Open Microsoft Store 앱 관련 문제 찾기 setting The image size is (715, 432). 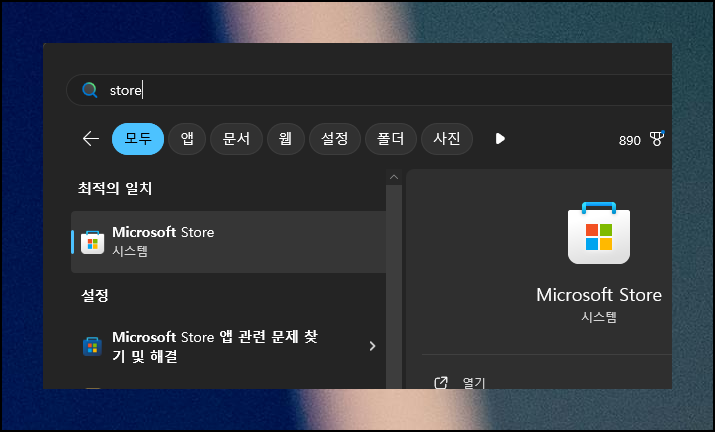(x=228, y=346)
